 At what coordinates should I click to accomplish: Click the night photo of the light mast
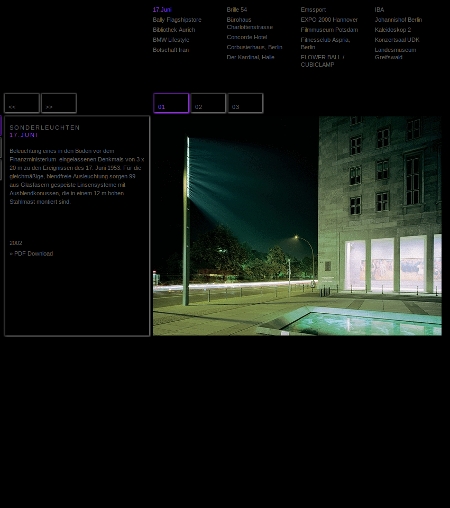pos(297,226)
